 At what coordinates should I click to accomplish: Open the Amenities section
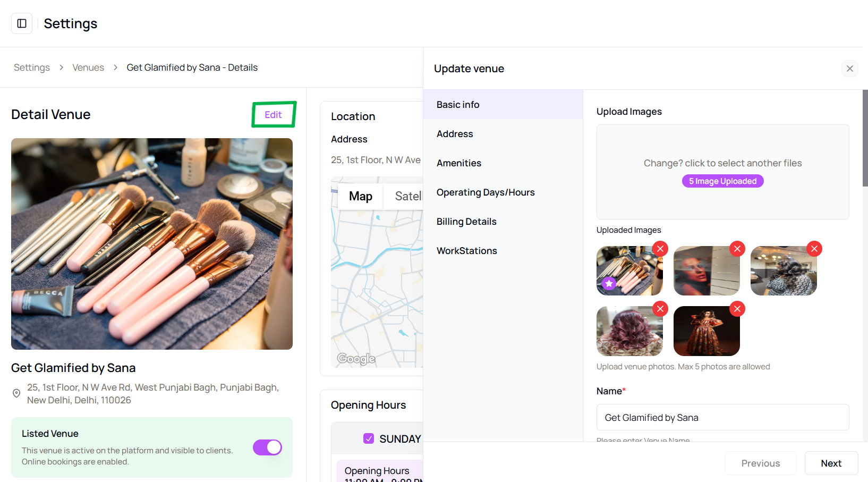coord(503,163)
